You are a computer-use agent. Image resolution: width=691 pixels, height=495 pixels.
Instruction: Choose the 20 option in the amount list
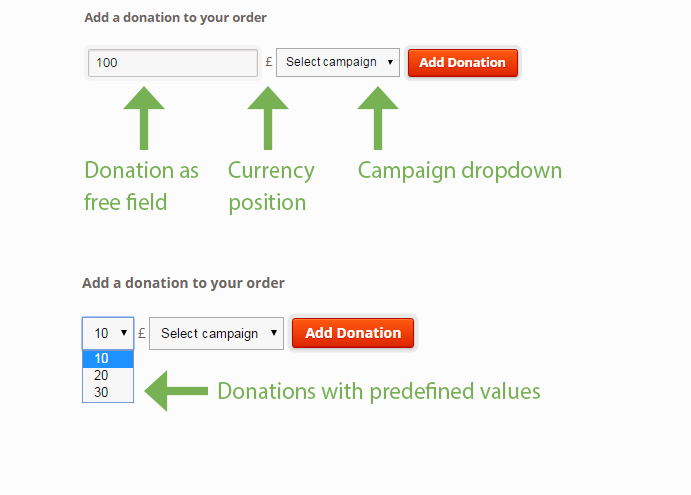pos(108,376)
